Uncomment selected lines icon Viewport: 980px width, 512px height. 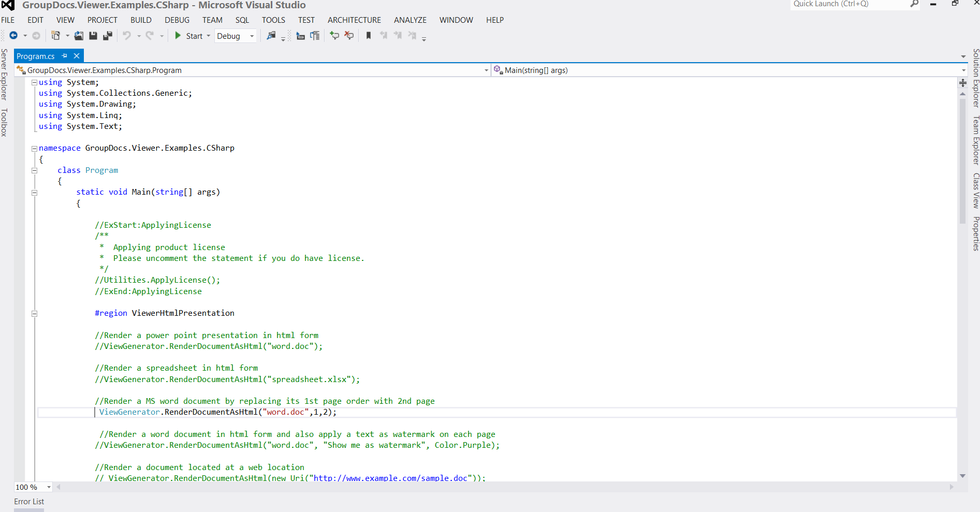[x=349, y=35]
